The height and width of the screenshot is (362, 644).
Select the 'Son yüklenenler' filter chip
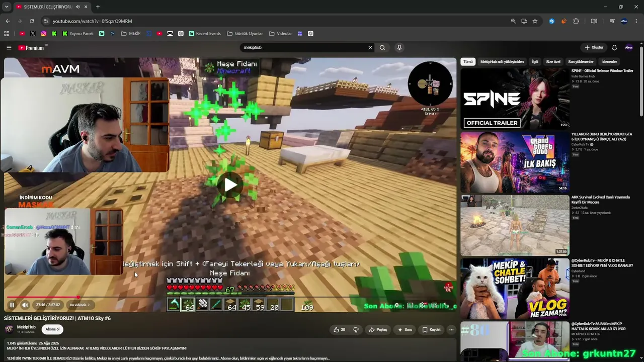[581, 62]
